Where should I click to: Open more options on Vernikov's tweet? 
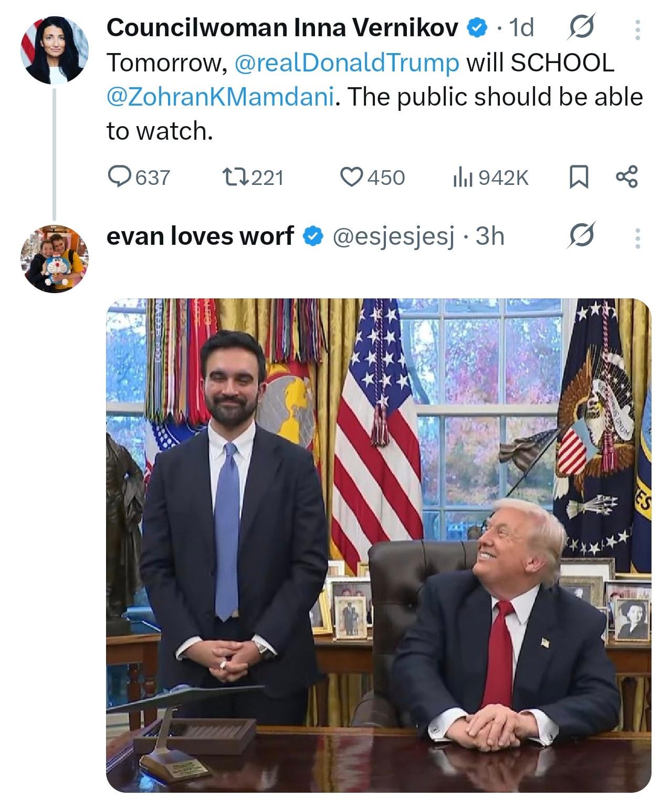click(x=637, y=29)
